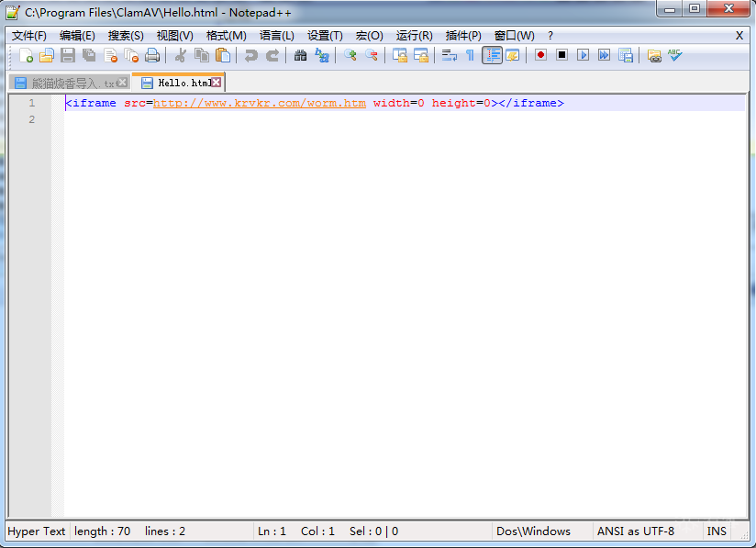The width and height of the screenshot is (756, 548).
Task: Close the Hello.html tab with its X
Action: pos(217,83)
